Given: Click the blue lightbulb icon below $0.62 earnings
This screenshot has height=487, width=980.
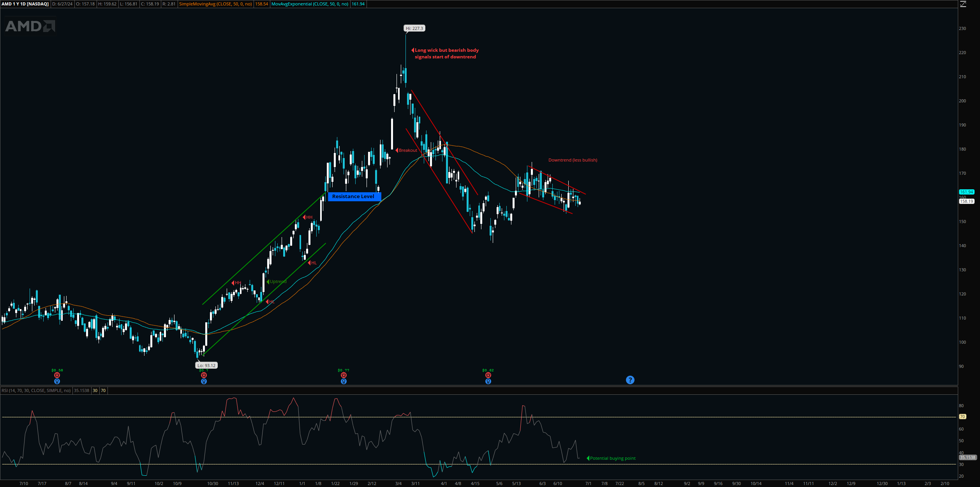Looking at the screenshot, I should (x=488, y=382).
